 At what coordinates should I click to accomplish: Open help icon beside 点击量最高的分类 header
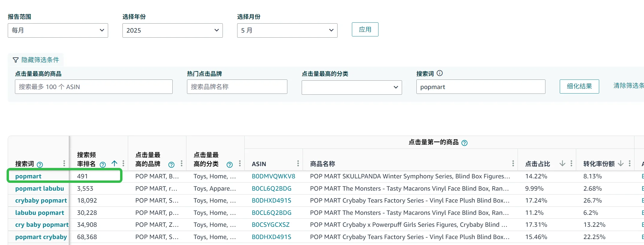coord(230,165)
